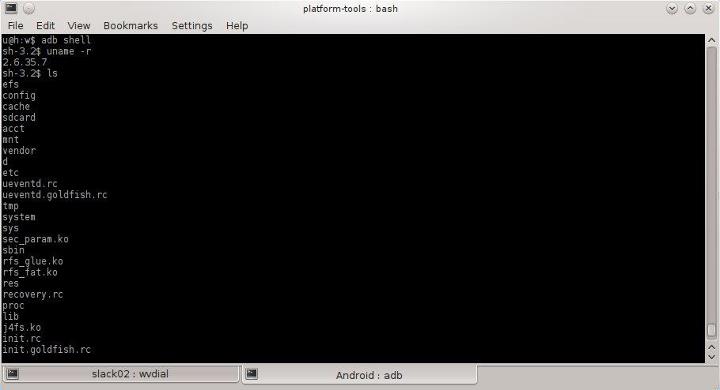Viewport: 720px width, 390px height.
Task: Maximize the terminal window
Action: [690, 8]
